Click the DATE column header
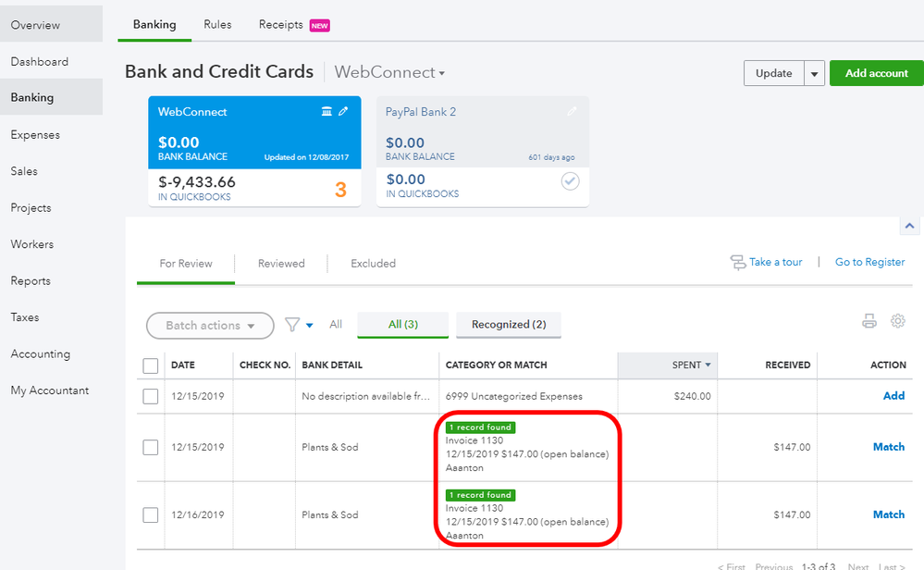 183,366
